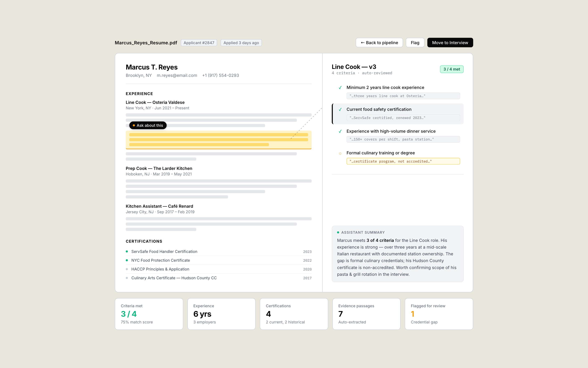Image resolution: width=588 pixels, height=368 pixels.
Task: Flag this applicant
Action: tap(415, 43)
